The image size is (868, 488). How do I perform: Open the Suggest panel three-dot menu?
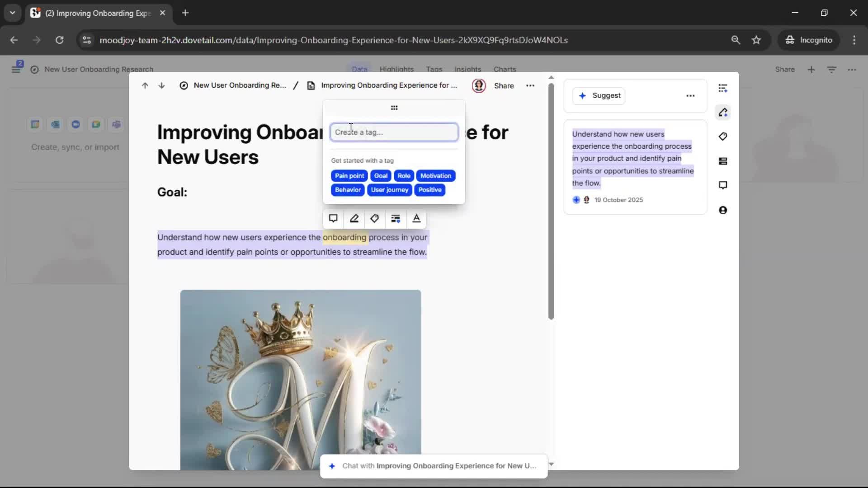[690, 96]
